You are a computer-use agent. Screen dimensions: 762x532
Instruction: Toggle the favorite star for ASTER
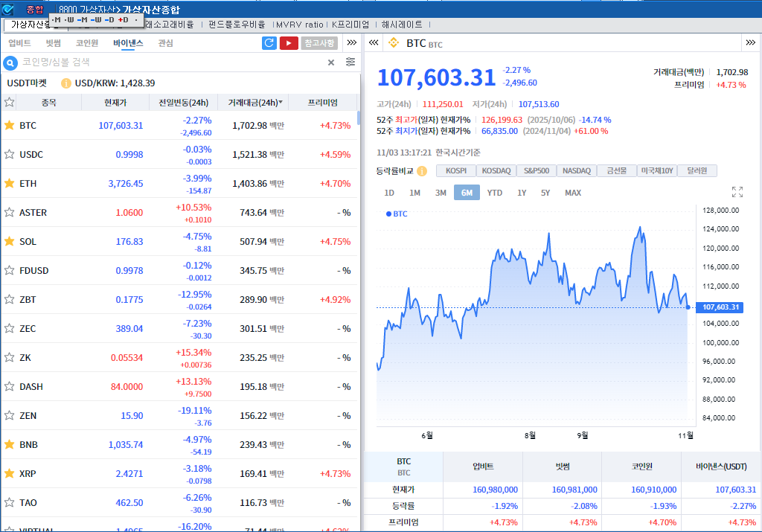click(x=10, y=212)
